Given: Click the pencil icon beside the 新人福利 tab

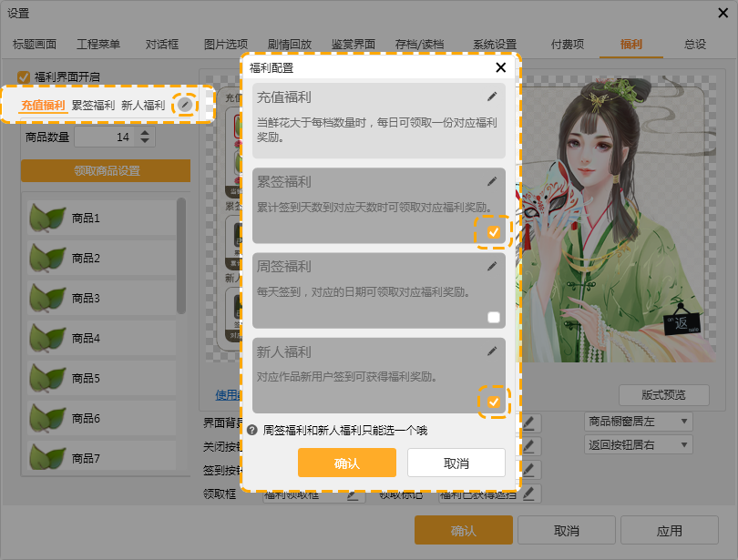Looking at the screenshot, I should point(185,105).
